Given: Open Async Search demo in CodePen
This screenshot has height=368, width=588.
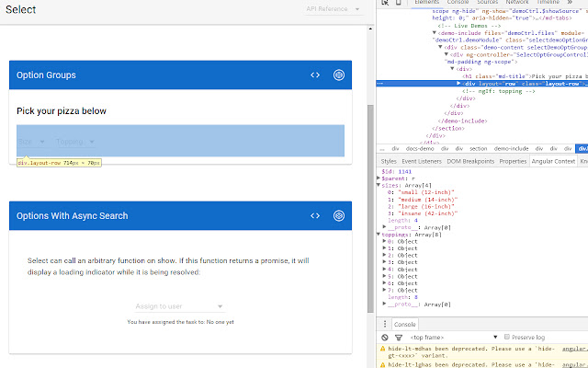Looking at the screenshot, I should point(339,216).
